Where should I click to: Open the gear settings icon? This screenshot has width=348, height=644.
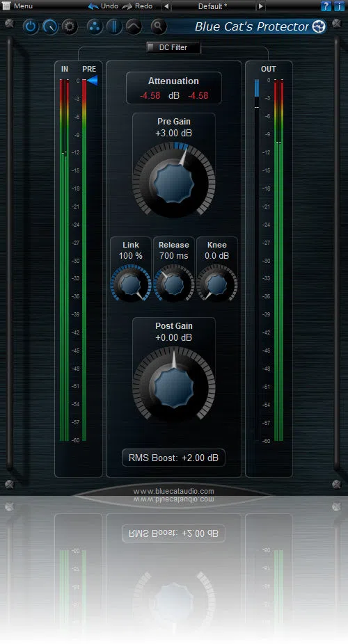(x=70, y=27)
